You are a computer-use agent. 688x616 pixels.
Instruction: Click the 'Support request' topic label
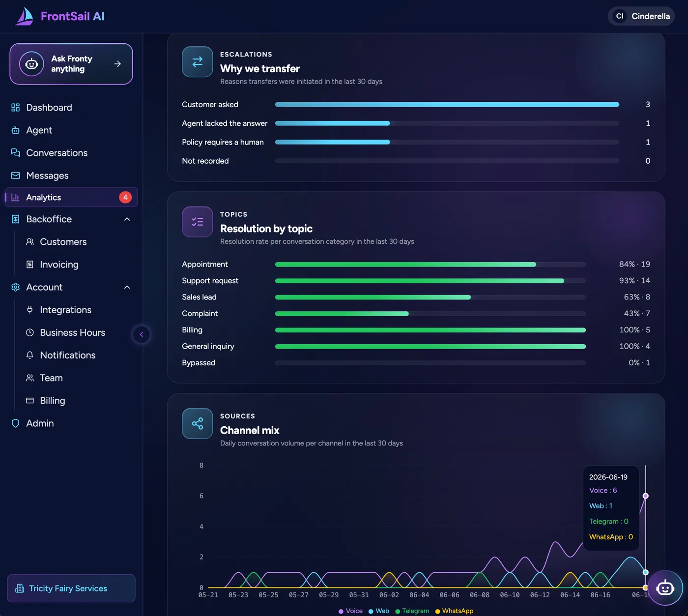click(x=210, y=281)
